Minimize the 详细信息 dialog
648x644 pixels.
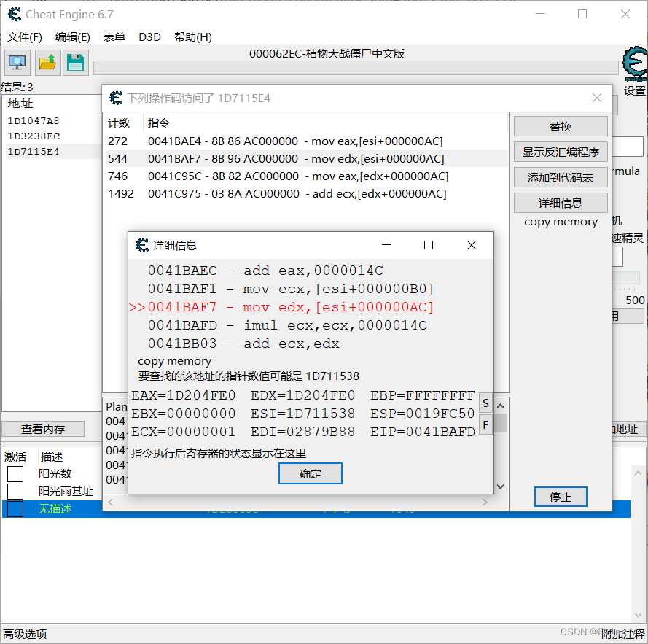point(386,245)
